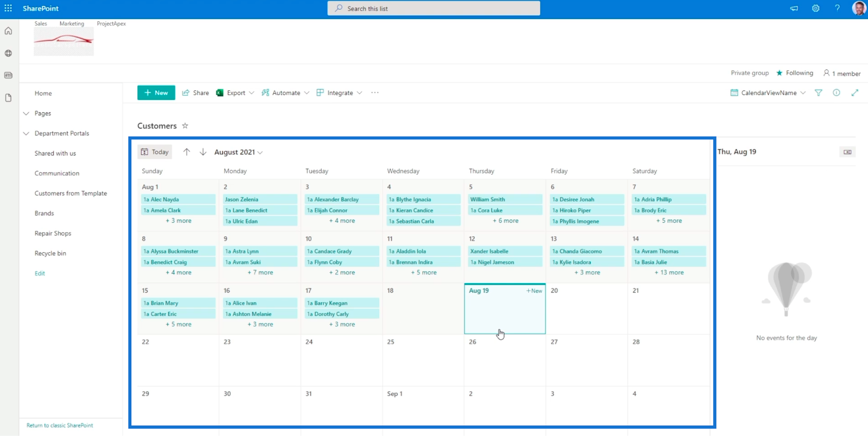
Task: Open the filter pane funnel icon
Action: [x=819, y=93]
